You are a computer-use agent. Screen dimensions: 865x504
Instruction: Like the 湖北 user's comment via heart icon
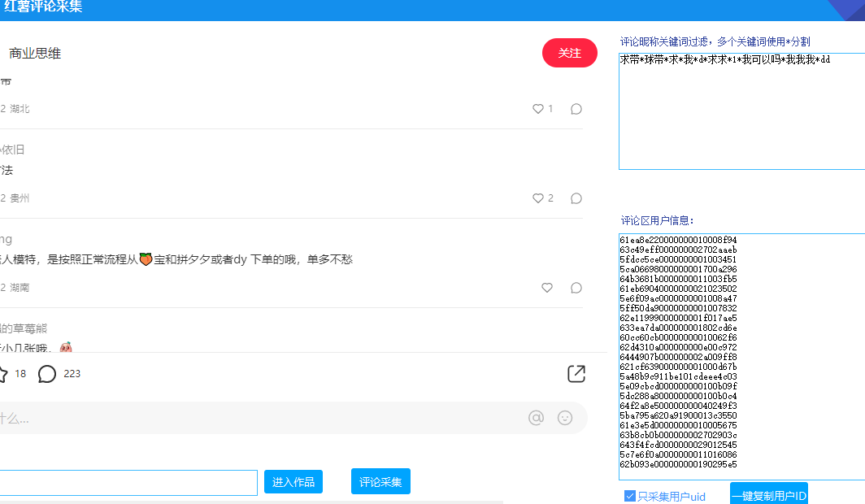pos(537,108)
